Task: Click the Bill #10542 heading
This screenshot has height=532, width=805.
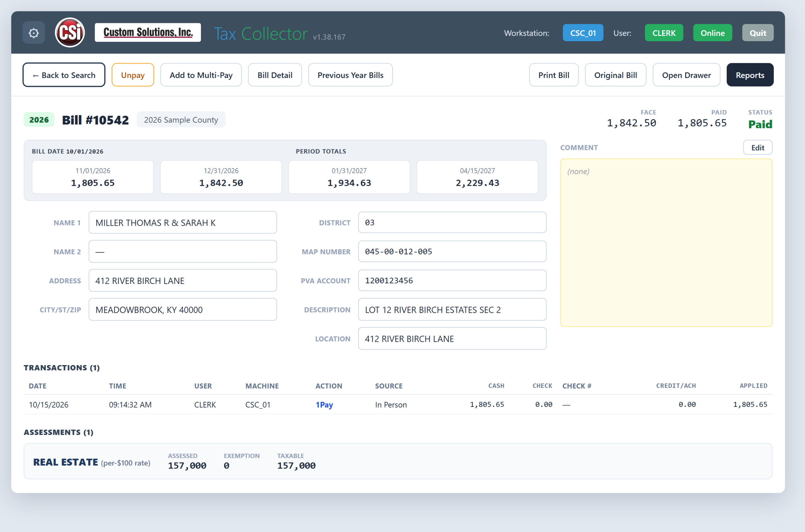Action: coord(95,120)
